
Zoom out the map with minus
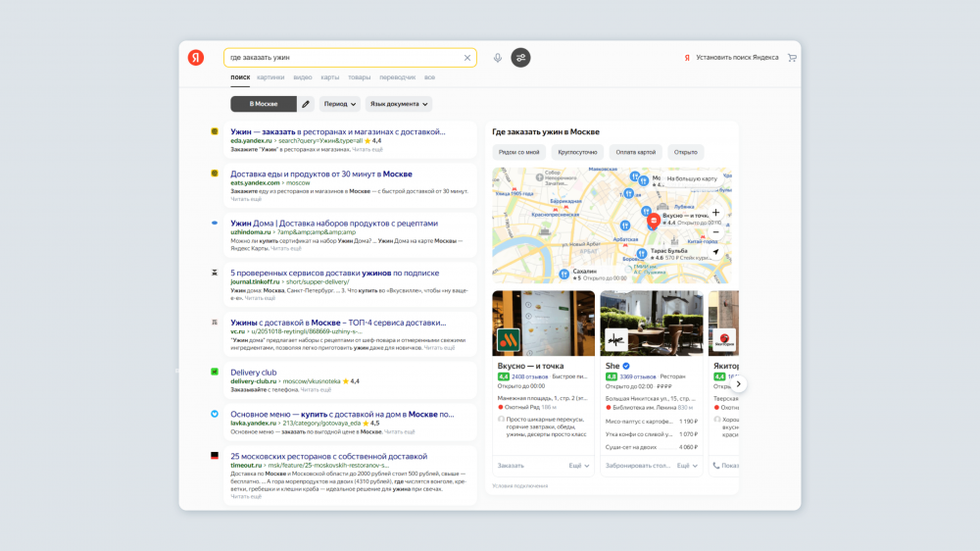[715, 232]
